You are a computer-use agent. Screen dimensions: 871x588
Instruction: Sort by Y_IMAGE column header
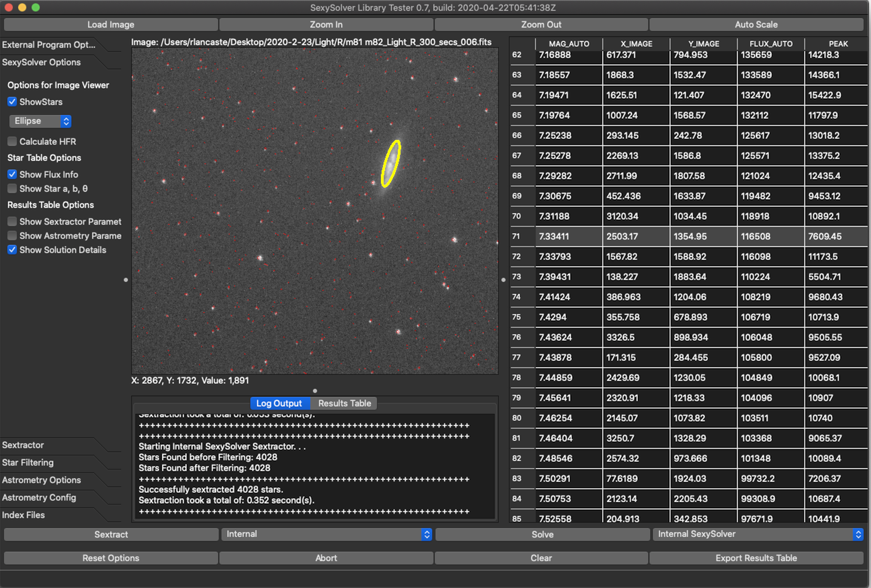pyautogui.click(x=703, y=44)
